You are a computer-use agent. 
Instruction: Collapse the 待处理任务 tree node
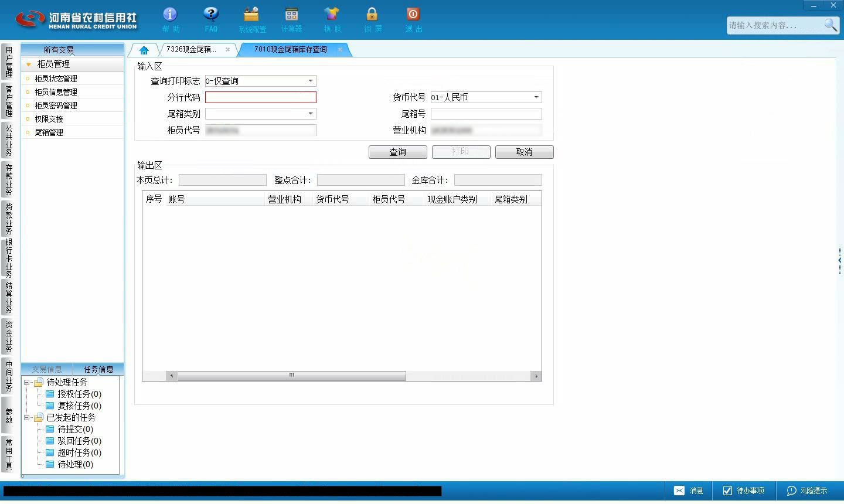click(27, 382)
